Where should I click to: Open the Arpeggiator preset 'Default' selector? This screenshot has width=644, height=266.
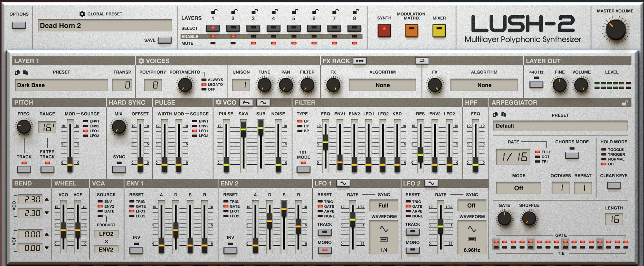coord(560,126)
